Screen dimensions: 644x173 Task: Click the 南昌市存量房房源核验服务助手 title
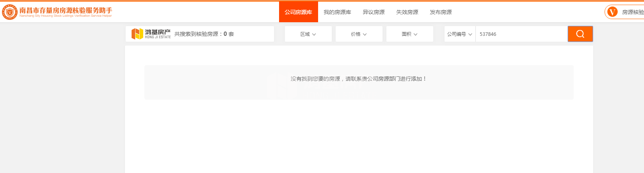click(66, 10)
